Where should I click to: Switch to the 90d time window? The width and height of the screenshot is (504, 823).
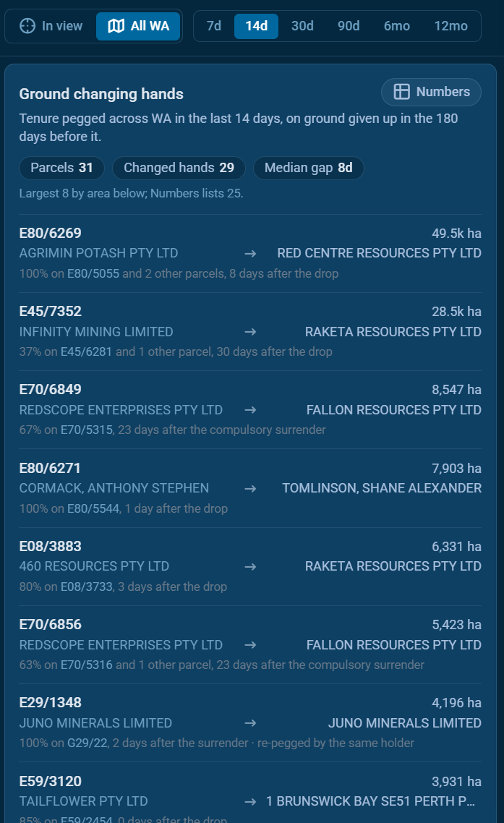(349, 26)
